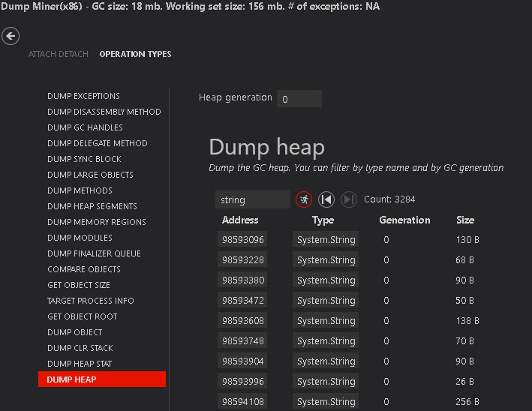The height and width of the screenshot is (411, 532).
Task: Click address 98593380
Action: [242, 280]
